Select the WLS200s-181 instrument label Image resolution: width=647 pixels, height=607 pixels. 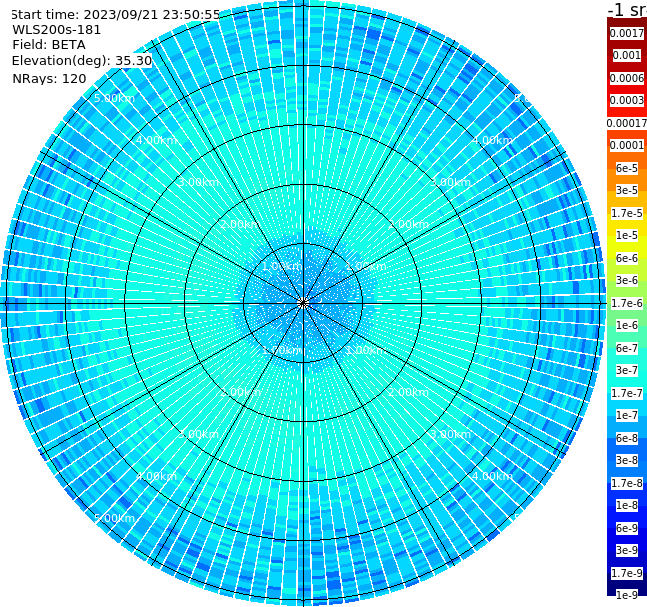point(57,30)
